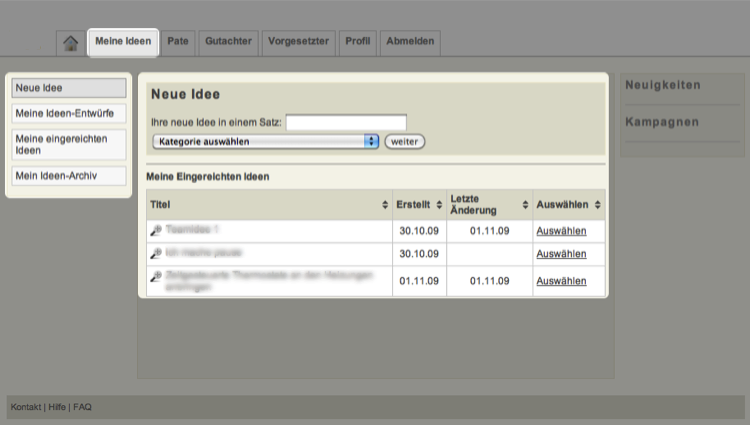Sort by Letzte Änderung column arrows
750x425 pixels.
[524, 205]
